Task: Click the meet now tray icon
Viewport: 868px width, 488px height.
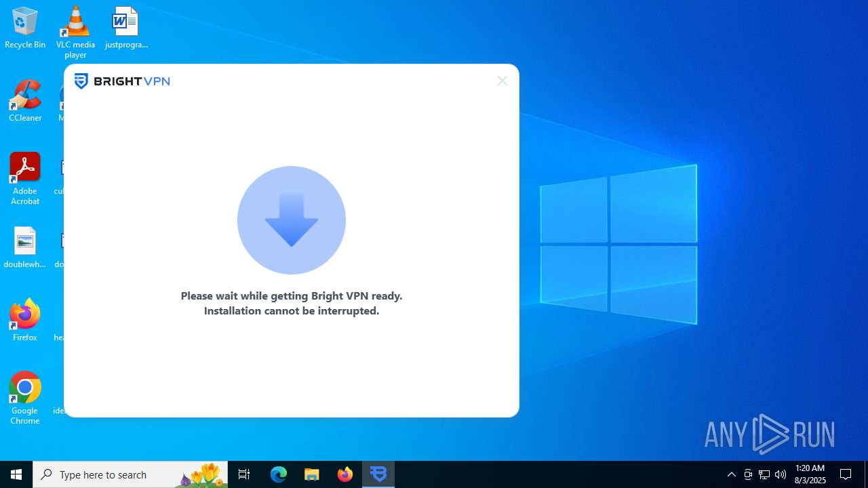Action: click(x=748, y=474)
